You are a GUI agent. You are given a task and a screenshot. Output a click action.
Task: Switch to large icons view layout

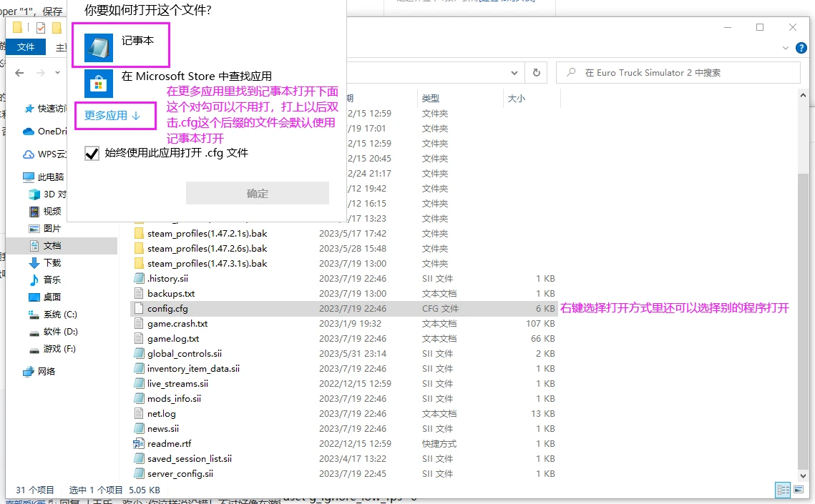(x=799, y=490)
